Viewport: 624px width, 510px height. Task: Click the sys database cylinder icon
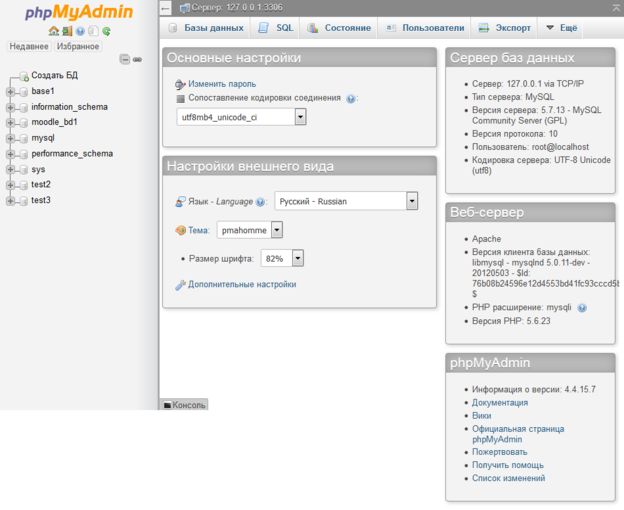click(23, 170)
